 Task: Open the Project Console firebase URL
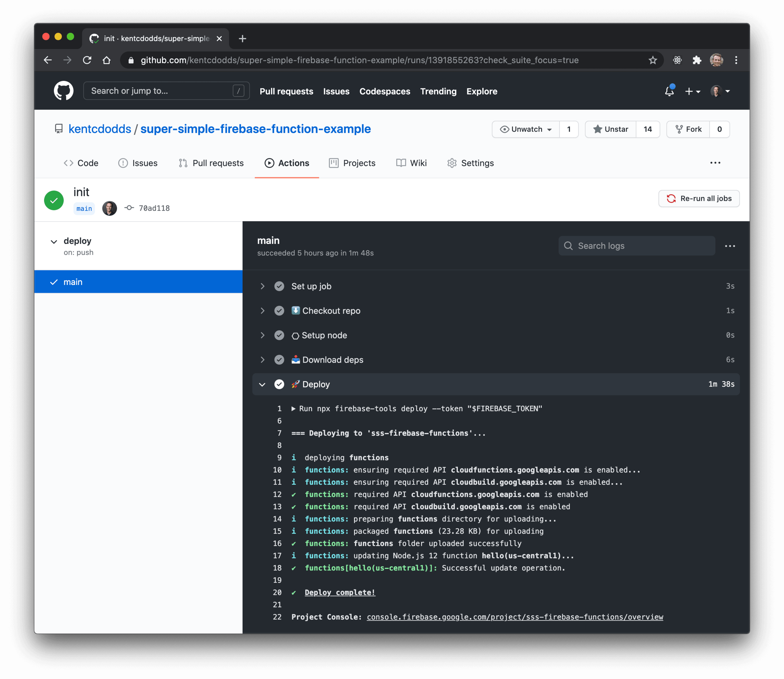(x=515, y=617)
